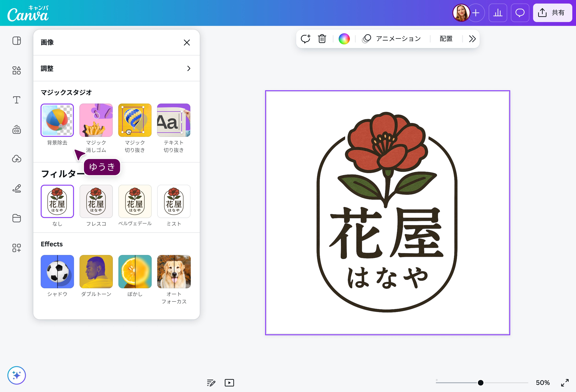Open the Projects panel
Viewport: 576px width, 392px height.
16,218
